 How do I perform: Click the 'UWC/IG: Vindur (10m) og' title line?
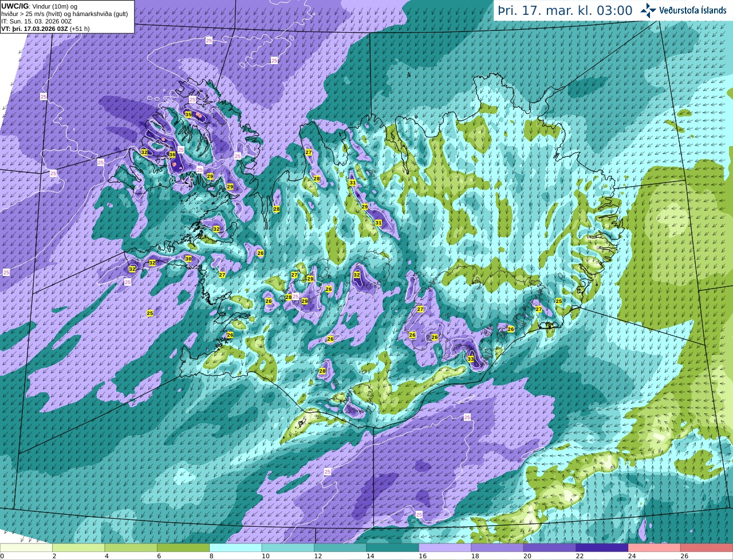[x=39, y=6]
